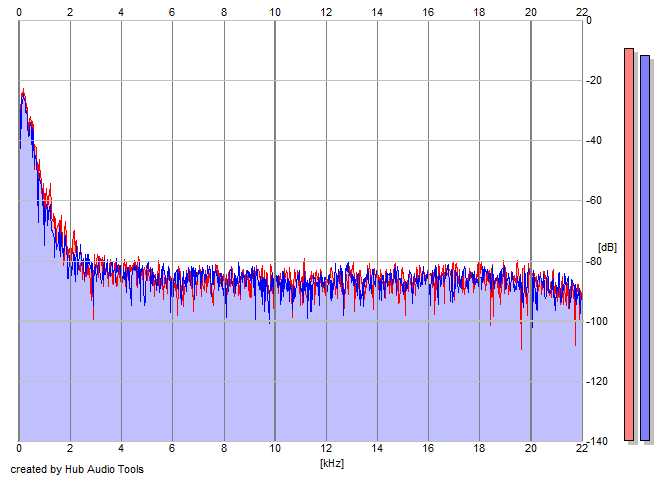Click the -20 dB axis value
This screenshot has width=664, height=481.
point(594,80)
